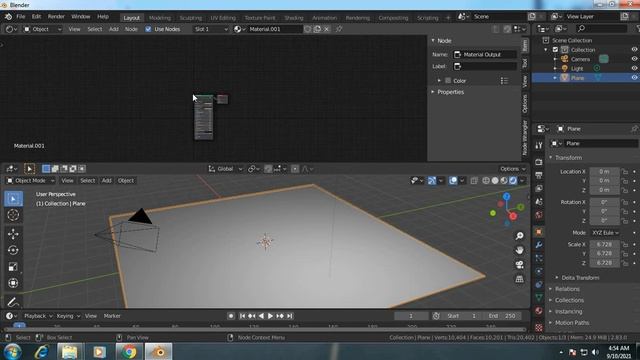Image resolution: width=640 pixels, height=360 pixels.
Task: Hide the Camera in outliner
Action: (634, 59)
